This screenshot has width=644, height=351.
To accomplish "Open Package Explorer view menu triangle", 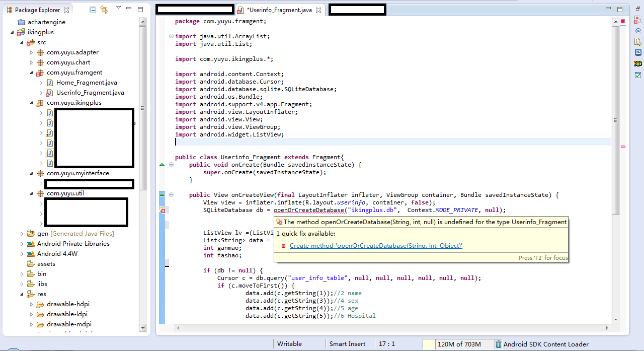I will click(118, 8).
